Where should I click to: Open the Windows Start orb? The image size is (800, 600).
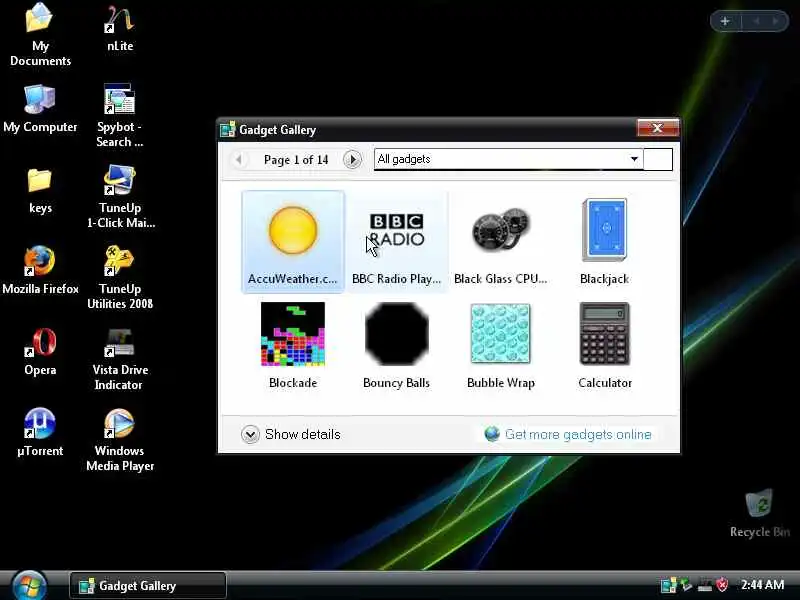pos(29,585)
